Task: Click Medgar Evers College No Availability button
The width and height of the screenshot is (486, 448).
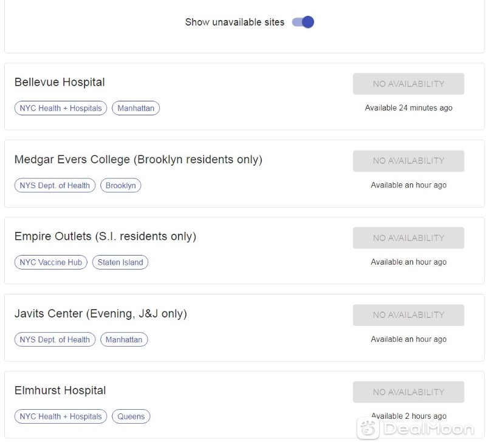Action: tap(408, 161)
